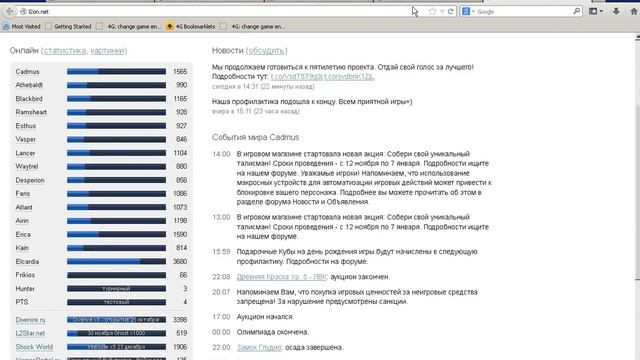The width and height of the screenshot is (640, 360).
Task: Click the Divenire.ru count 3398
Action: tap(180, 320)
